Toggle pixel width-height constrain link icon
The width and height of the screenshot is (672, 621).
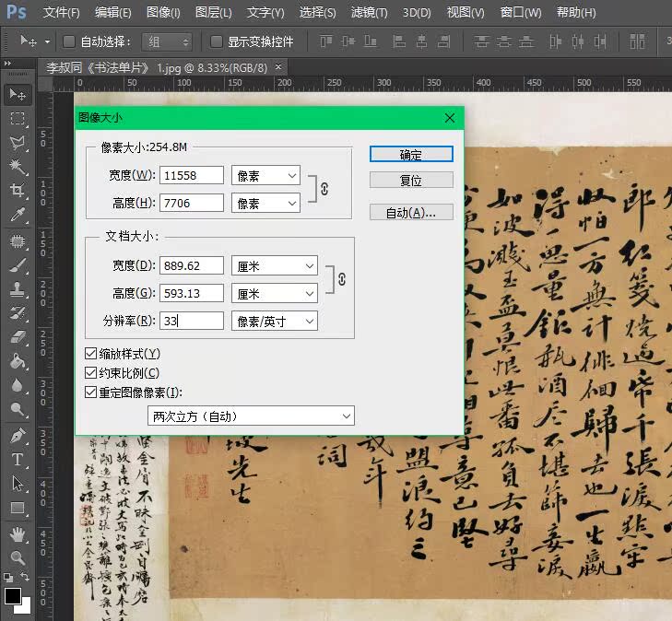[x=324, y=189]
